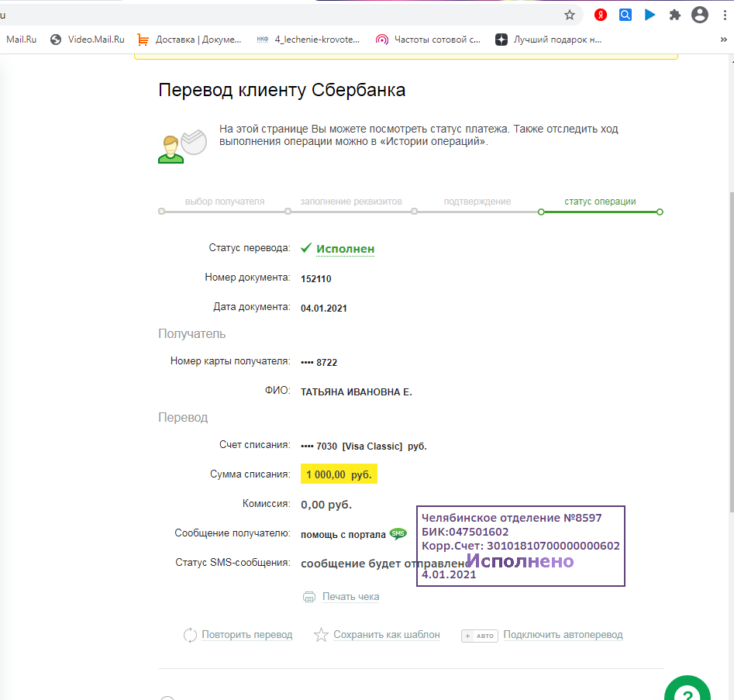
Task: Click message text помощь с портала
Action: tap(343, 535)
